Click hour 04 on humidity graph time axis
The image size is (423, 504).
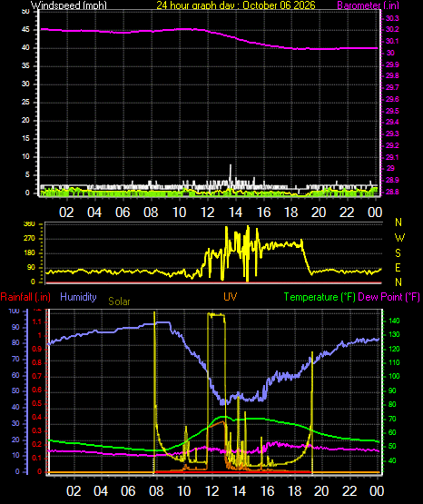click(x=101, y=491)
